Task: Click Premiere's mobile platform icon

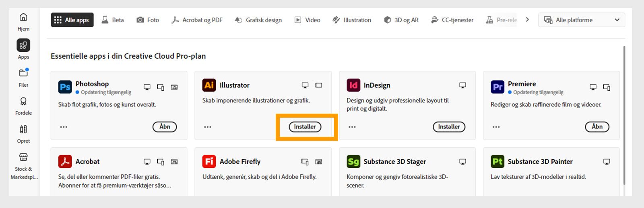Action: click(607, 87)
